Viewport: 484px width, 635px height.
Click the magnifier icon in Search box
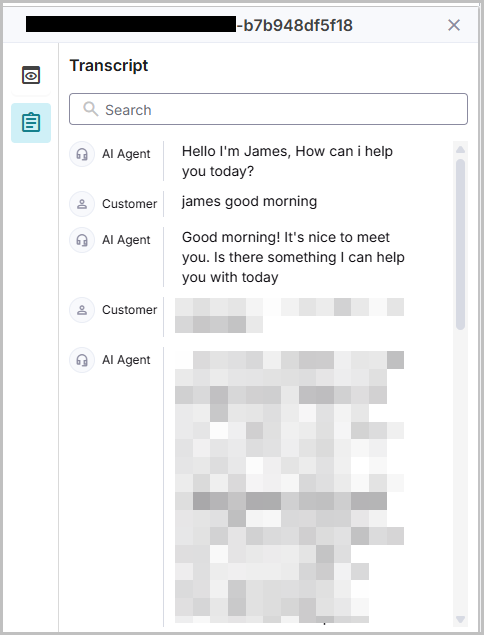click(90, 109)
